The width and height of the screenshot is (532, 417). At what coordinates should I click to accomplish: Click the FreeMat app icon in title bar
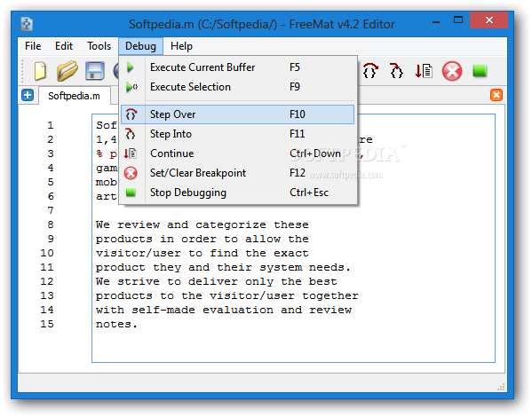pyautogui.click(x=27, y=24)
